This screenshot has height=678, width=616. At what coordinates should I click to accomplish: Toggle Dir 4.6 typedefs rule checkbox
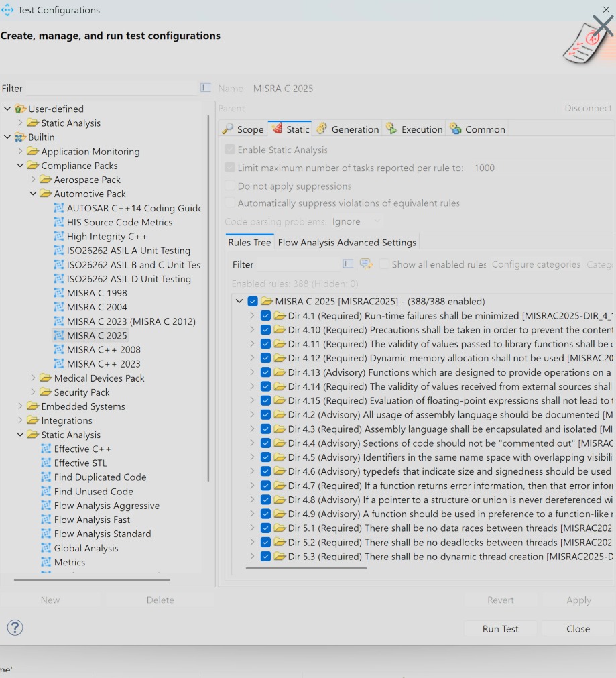pyautogui.click(x=266, y=471)
